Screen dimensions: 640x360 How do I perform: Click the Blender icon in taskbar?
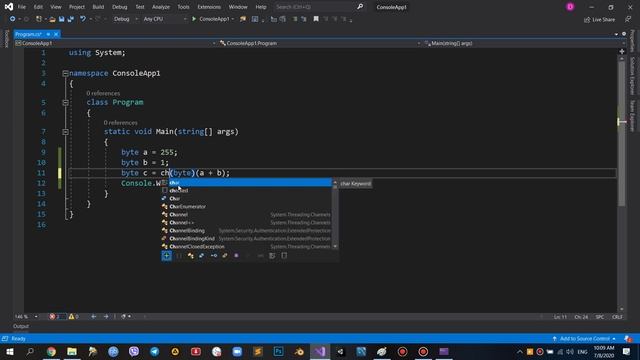299,351
